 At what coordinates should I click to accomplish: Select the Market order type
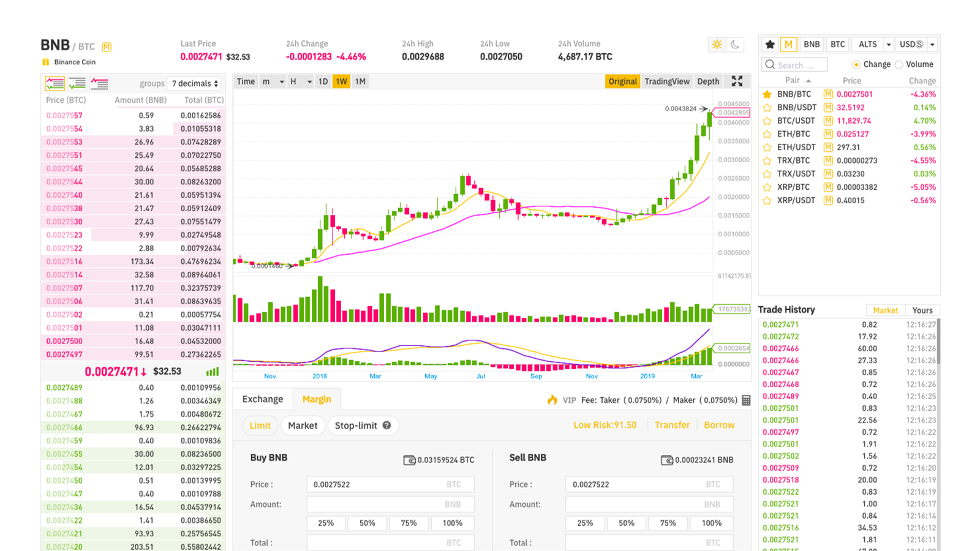[303, 425]
